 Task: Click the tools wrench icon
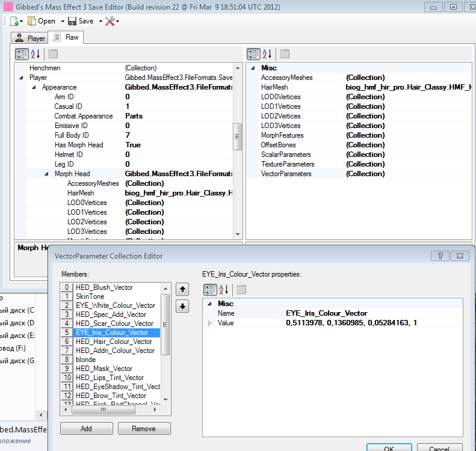(110, 21)
